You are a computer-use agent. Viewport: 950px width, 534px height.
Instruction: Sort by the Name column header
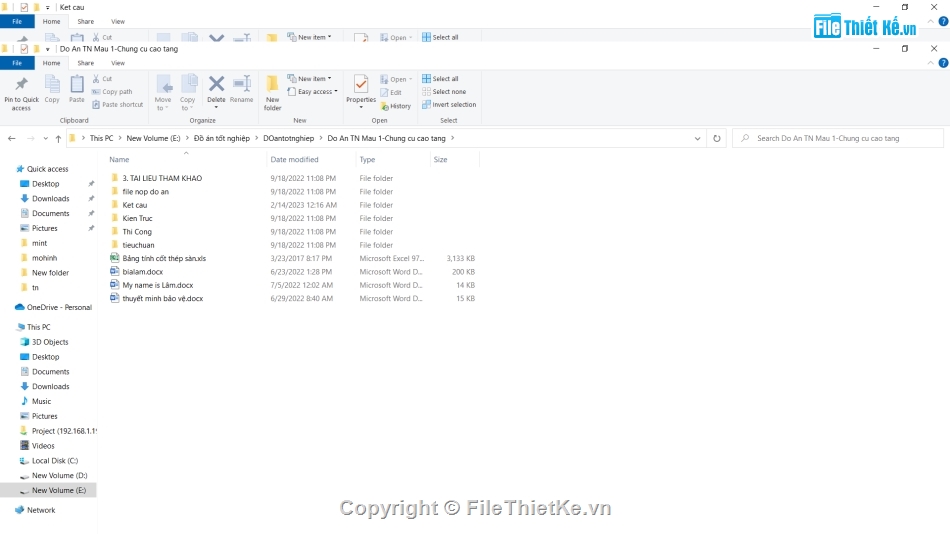[119, 159]
